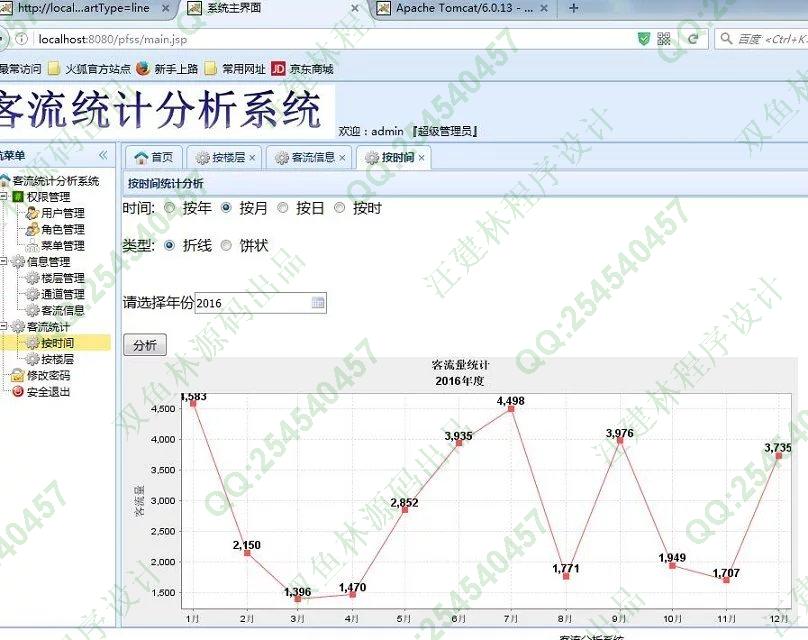Collapse the 权限管理 tree node
This screenshot has width=808, height=640.
pos(4,197)
